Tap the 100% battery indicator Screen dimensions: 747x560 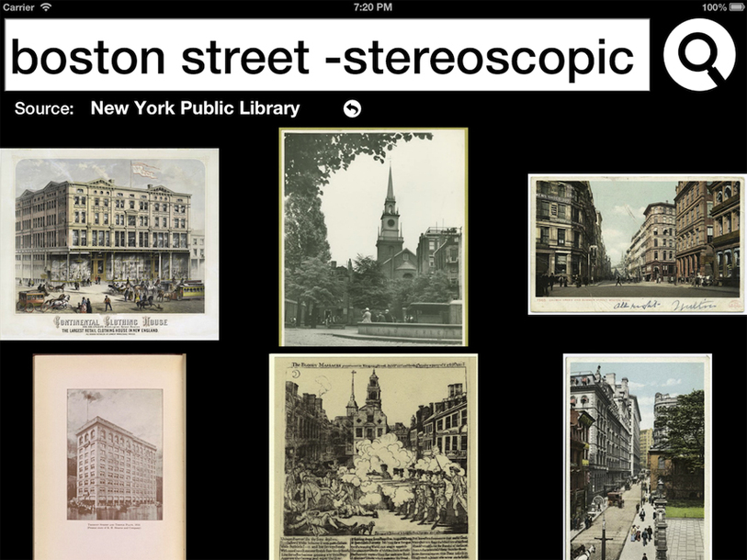tap(724, 7)
